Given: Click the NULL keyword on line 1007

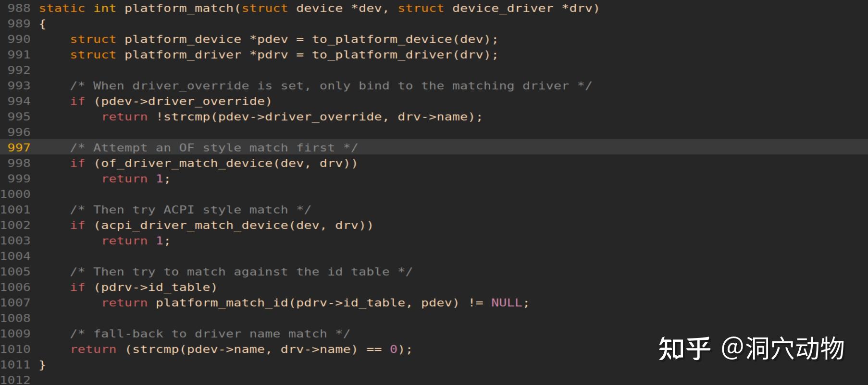Looking at the screenshot, I should tap(506, 303).
